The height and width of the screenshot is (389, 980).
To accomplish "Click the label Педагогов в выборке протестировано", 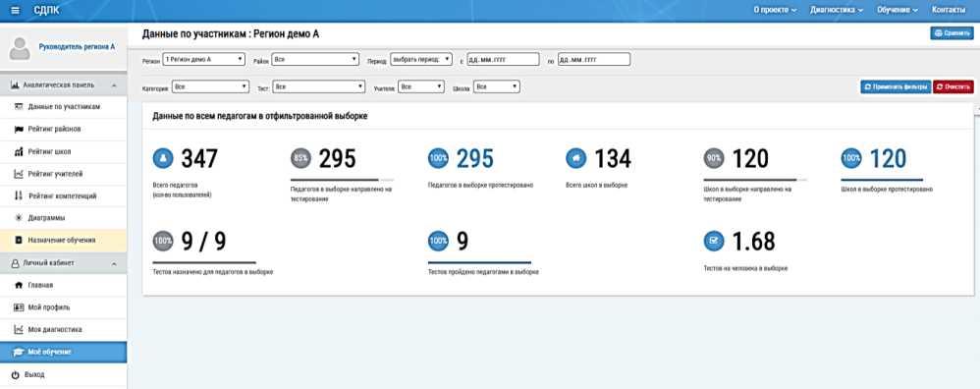I will tap(480, 186).
